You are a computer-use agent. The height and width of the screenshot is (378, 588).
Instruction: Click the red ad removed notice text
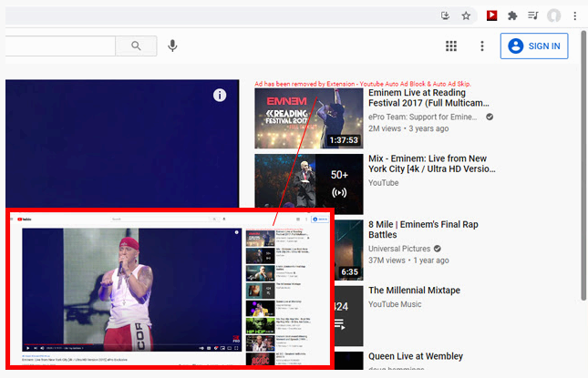pos(363,84)
